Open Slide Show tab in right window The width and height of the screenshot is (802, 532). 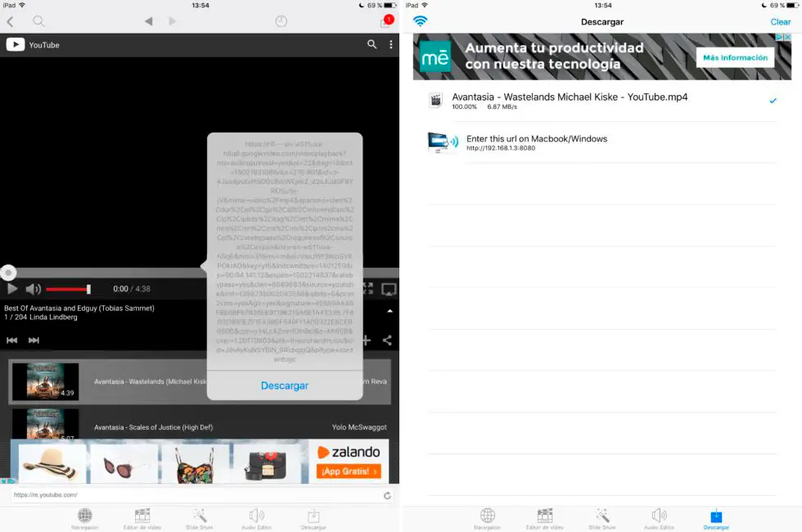(x=602, y=519)
